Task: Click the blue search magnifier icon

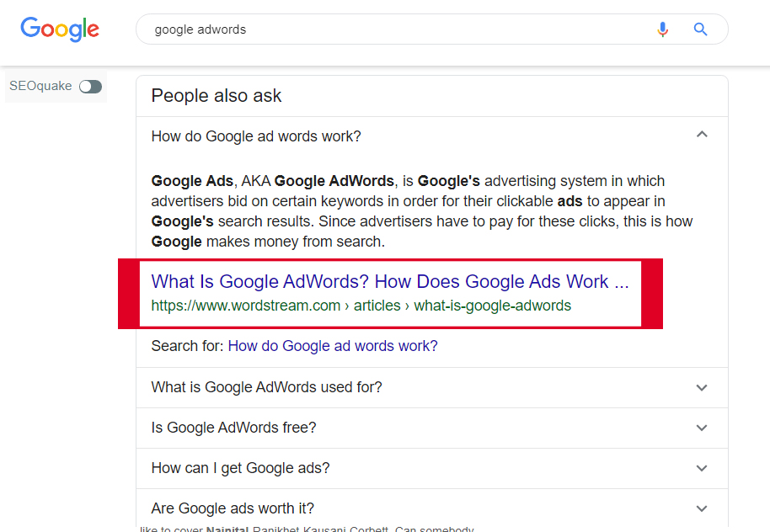Action: [700, 29]
